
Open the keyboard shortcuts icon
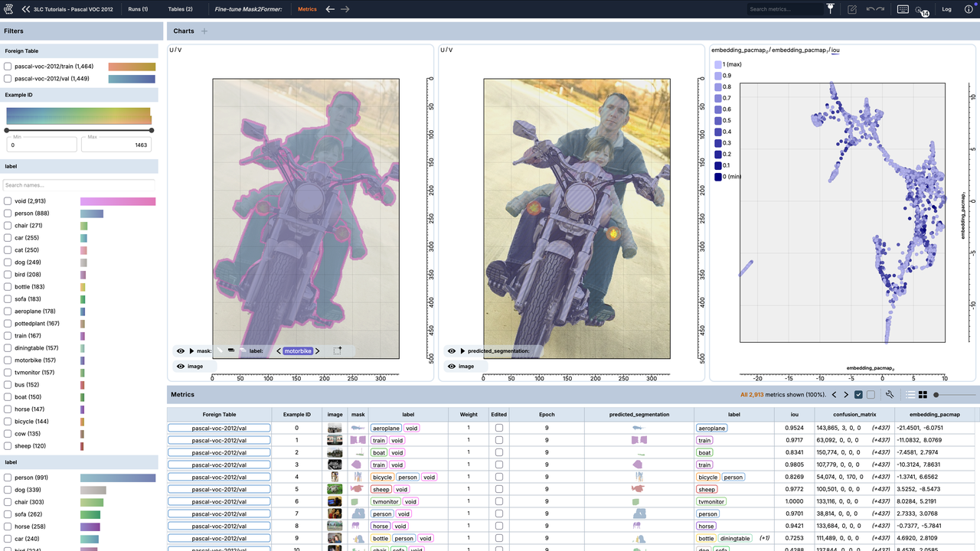pos(903,9)
